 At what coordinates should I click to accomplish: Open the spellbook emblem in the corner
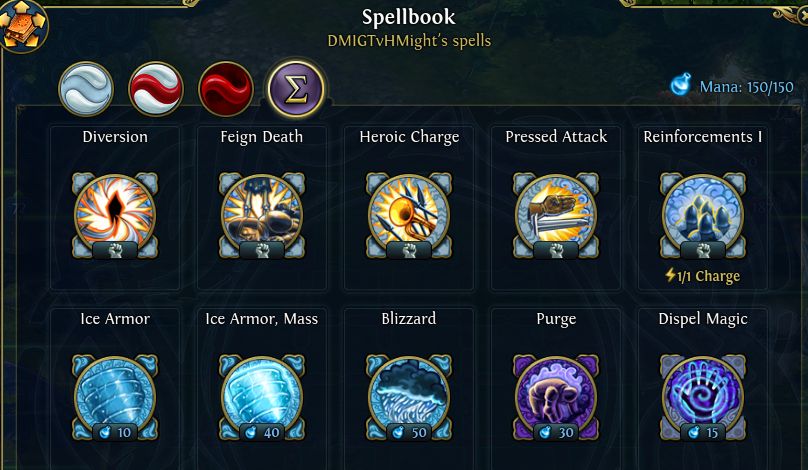[x=23, y=25]
